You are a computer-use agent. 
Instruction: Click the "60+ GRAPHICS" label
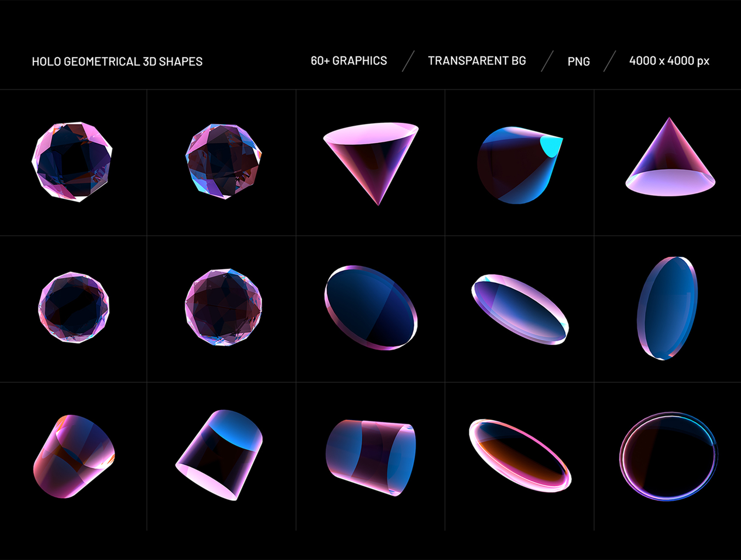point(349,61)
